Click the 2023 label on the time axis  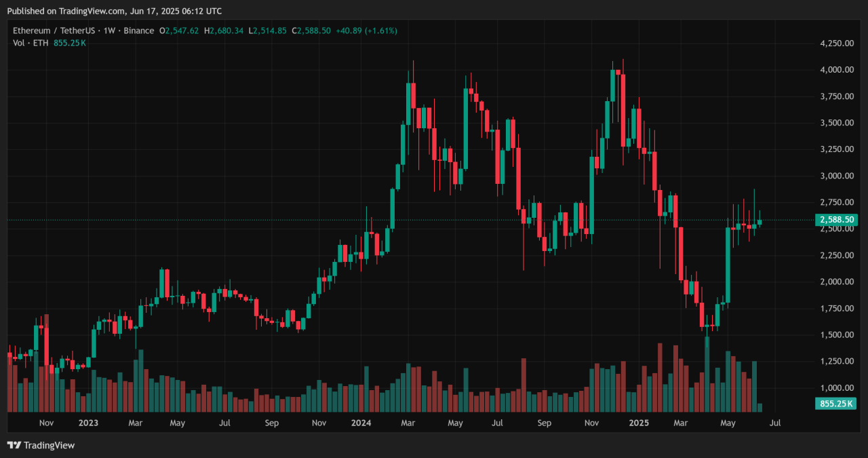coord(88,423)
